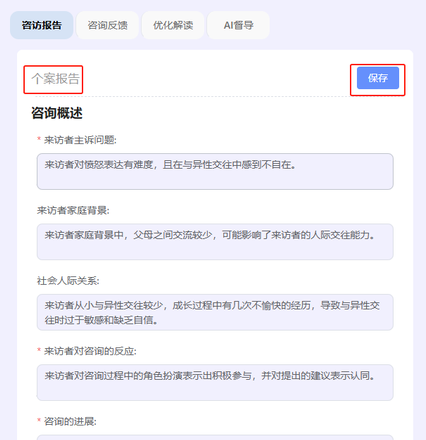Focus the 来访者主诉问题 text box
The width and height of the screenshot is (426, 440).
click(215, 171)
